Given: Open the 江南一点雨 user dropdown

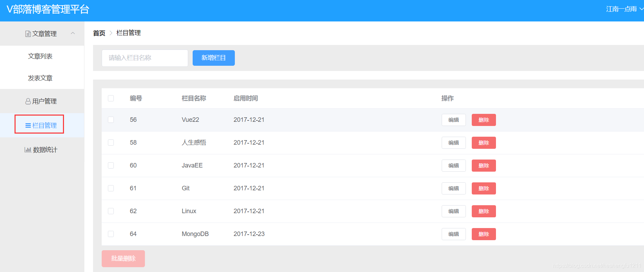Looking at the screenshot, I should coord(624,9).
